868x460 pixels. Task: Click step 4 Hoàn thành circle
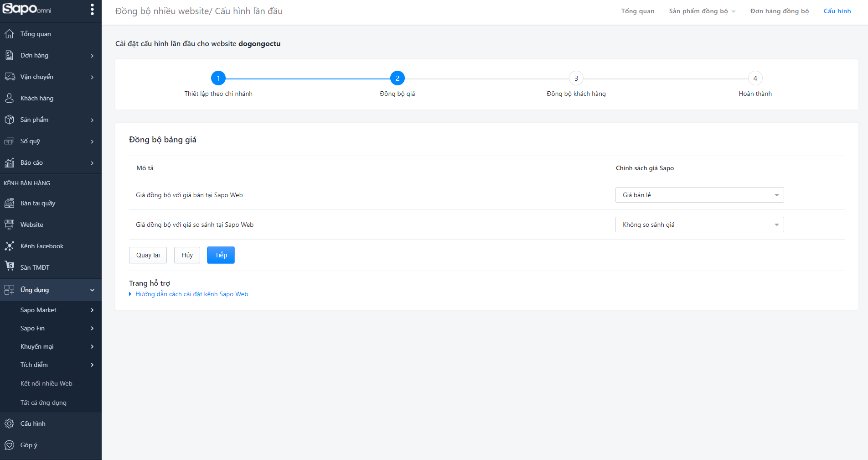coord(755,78)
